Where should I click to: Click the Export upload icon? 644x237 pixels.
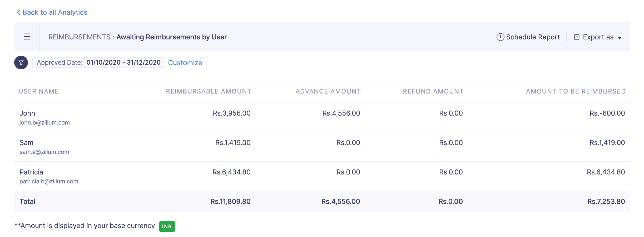pos(577,37)
